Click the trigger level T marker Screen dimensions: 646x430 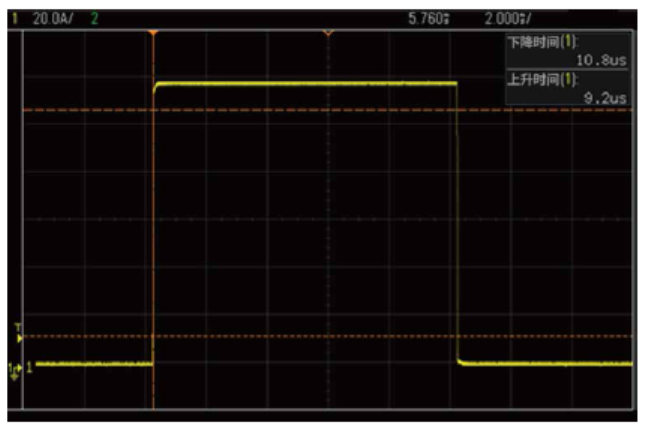pyautogui.click(x=19, y=333)
